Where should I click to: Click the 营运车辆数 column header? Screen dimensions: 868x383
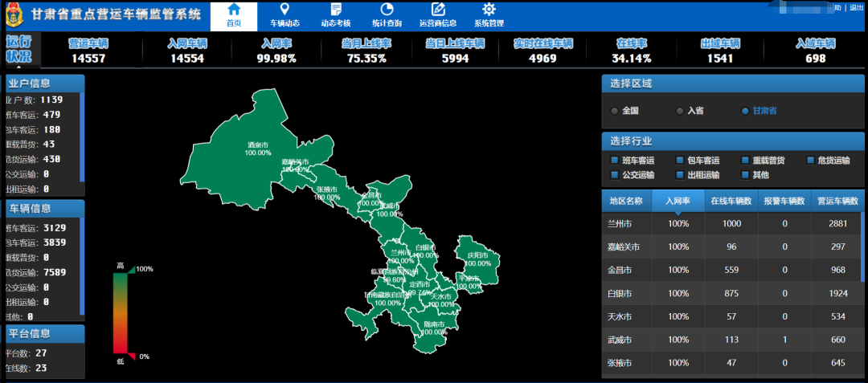click(x=838, y=201)
